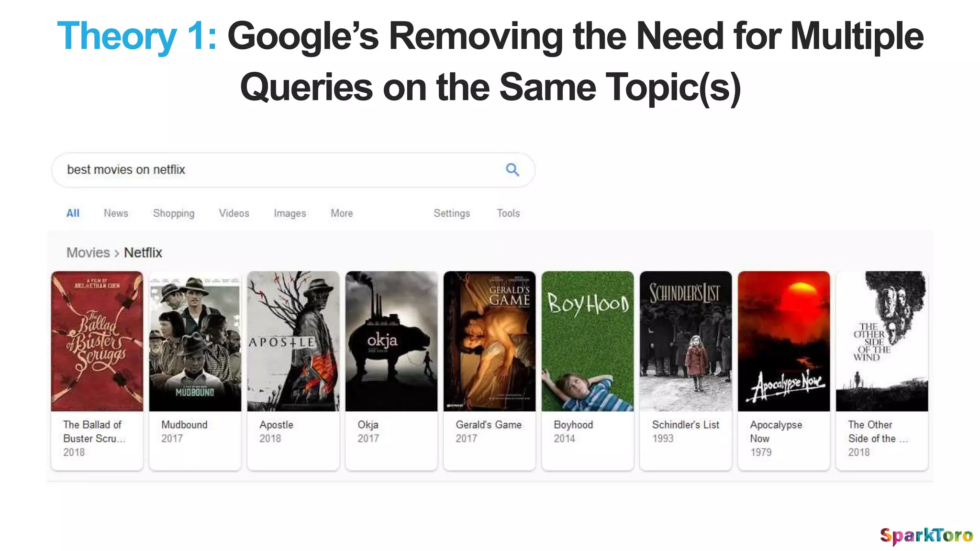
Task: Switch to the Images tab
Action: pos(290,213)
